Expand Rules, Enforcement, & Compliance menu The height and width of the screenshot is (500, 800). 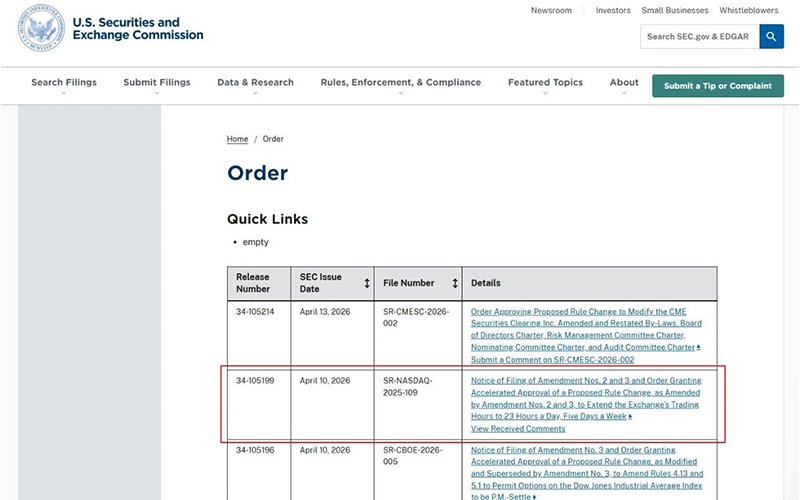click(401, 82)
